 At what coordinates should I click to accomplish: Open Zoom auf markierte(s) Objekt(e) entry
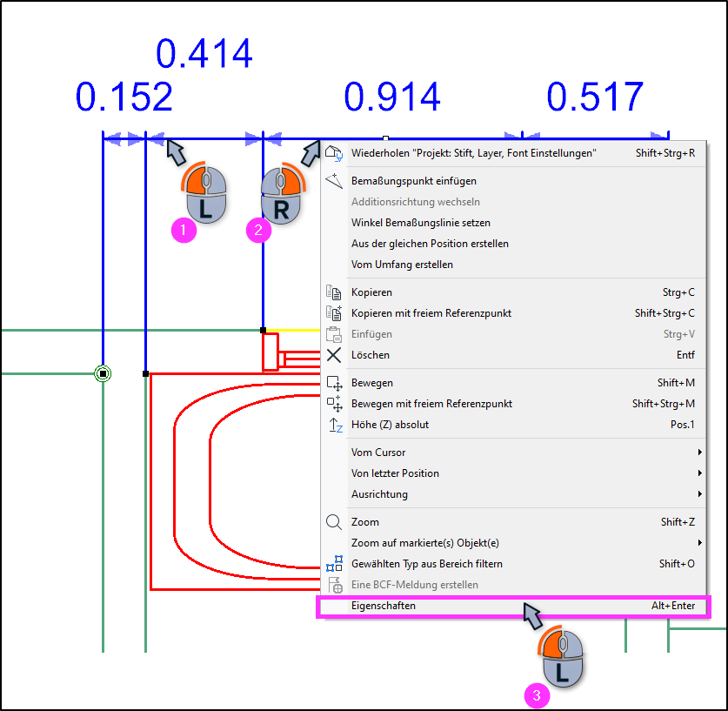pyautogui.click(x=513, y=543)
